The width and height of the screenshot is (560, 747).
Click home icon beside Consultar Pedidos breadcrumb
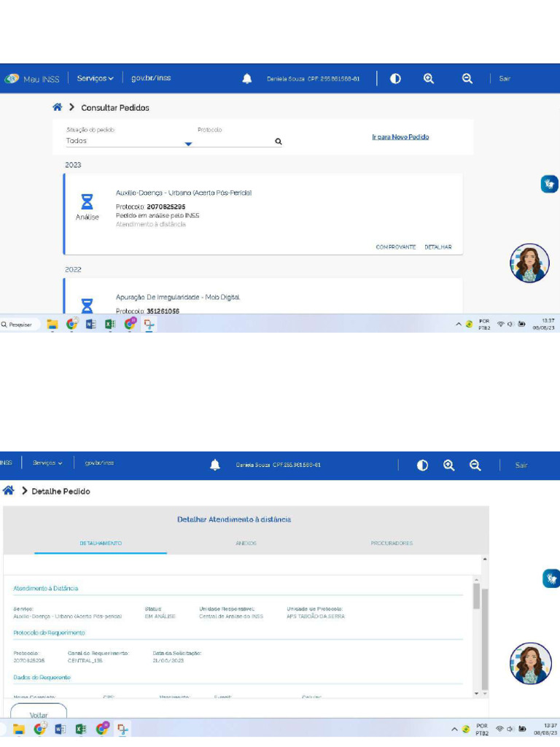57,107
